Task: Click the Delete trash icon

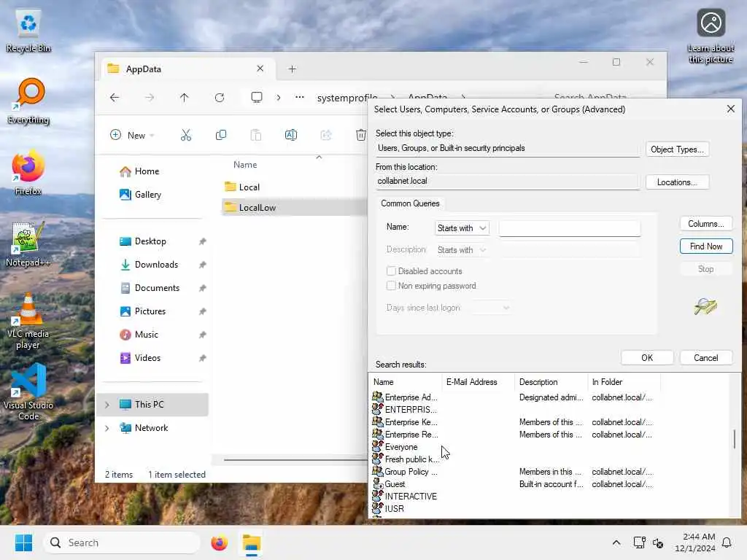Action: (361, 135)
